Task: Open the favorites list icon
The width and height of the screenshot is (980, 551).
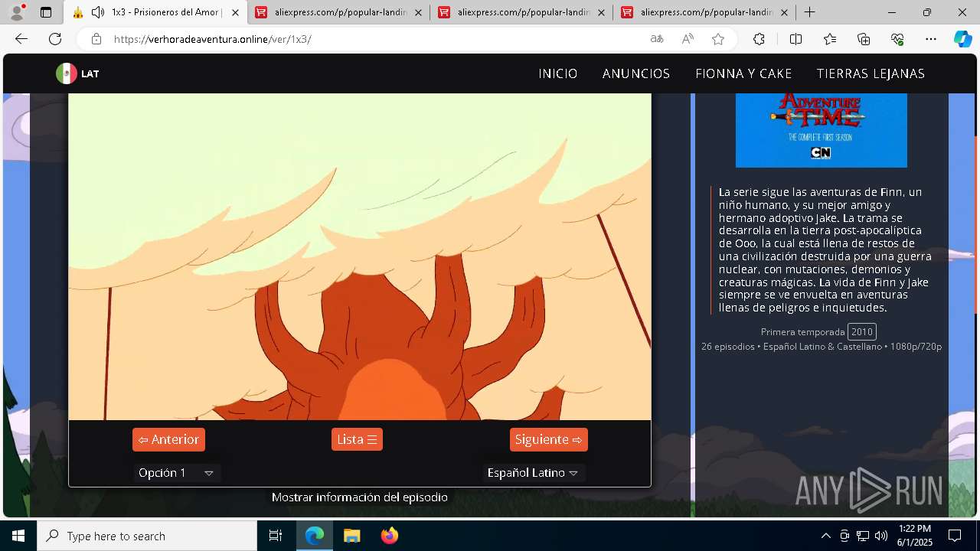Action: tap(830, 39)
